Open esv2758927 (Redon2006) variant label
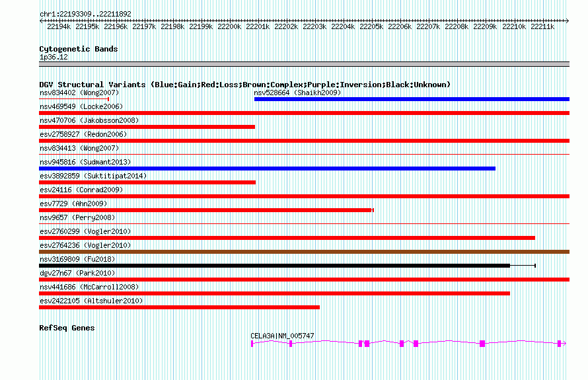This screenshot has width=588, height=380. coord(83,134)
